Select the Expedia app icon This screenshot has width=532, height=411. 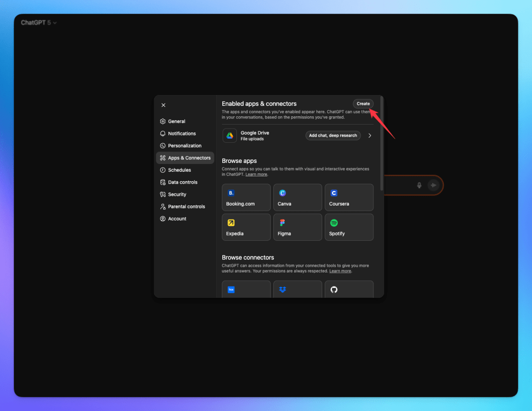[x=231, y=223]
